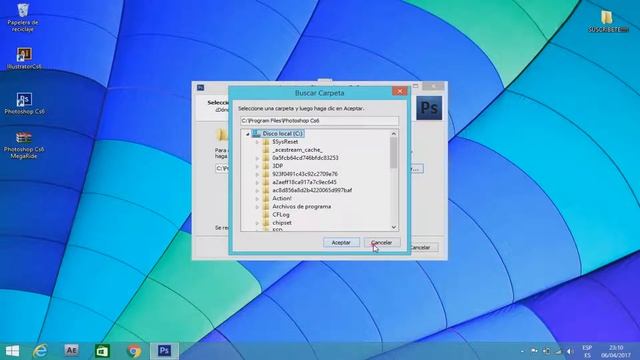Open the volume speaker tray icon
The width and height of the screenshot is (640, 360).
click(570, 351)
